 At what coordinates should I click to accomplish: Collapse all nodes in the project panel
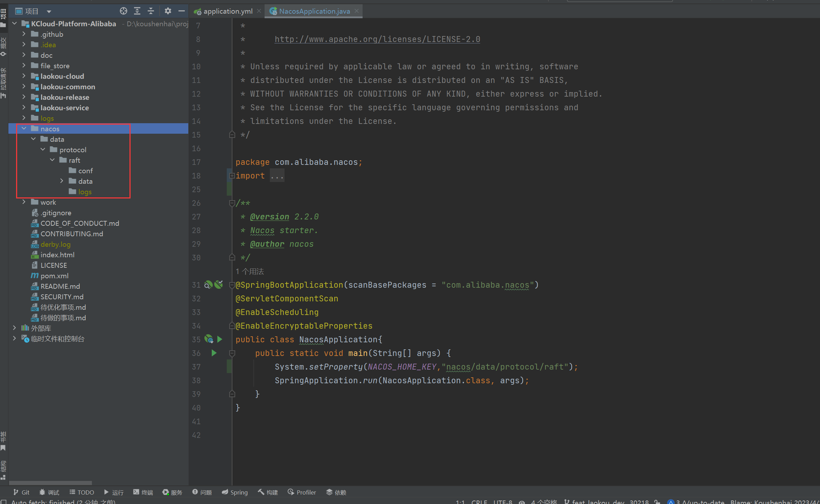pos(150,11)
